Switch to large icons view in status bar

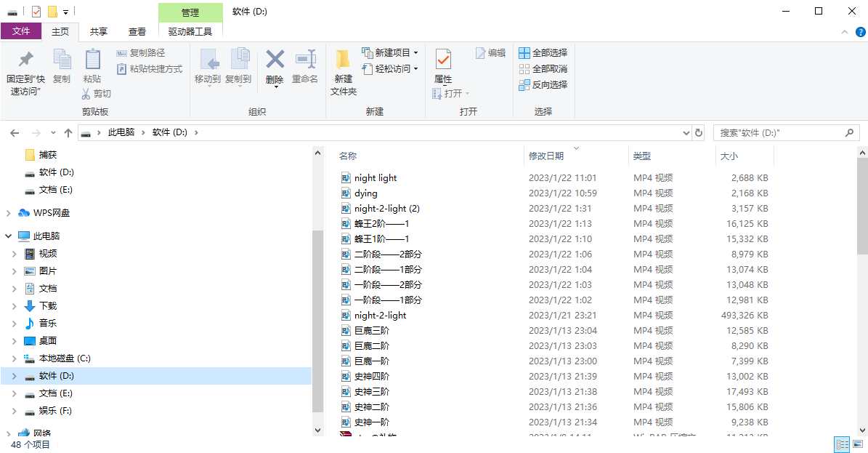858,444
